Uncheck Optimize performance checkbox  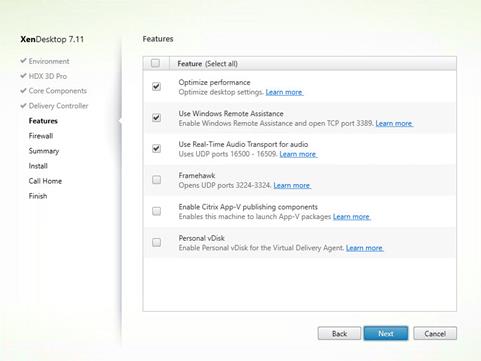[x=156, y=87]
